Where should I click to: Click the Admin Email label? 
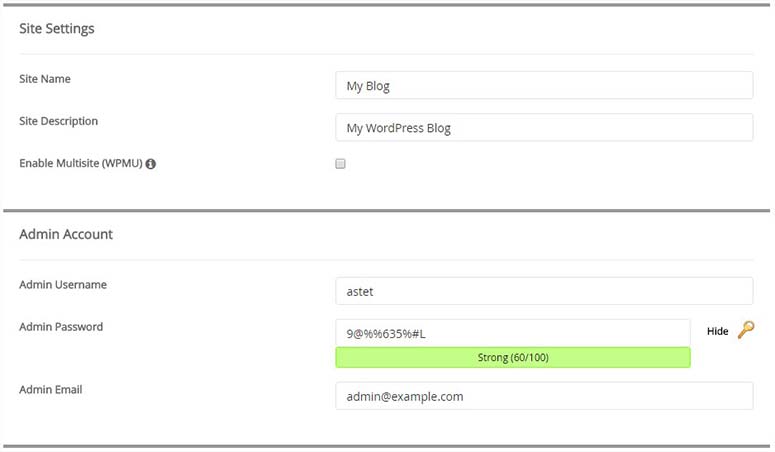(50, 389)
